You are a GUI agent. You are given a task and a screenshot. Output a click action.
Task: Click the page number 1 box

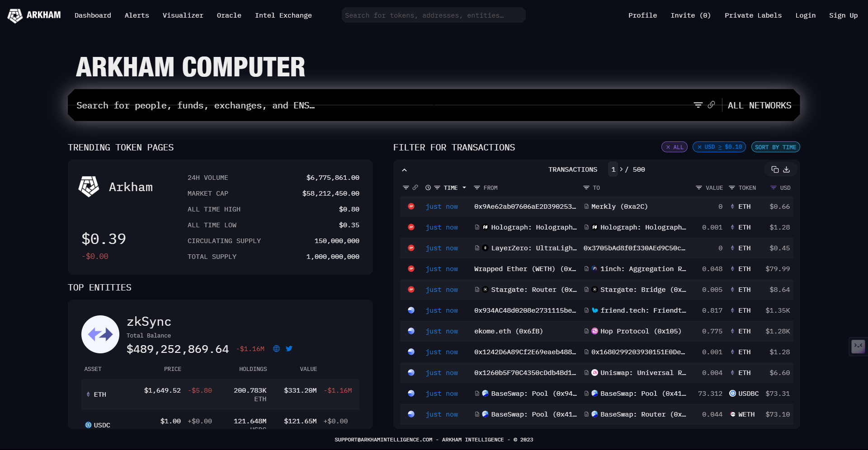pos(613,169)
